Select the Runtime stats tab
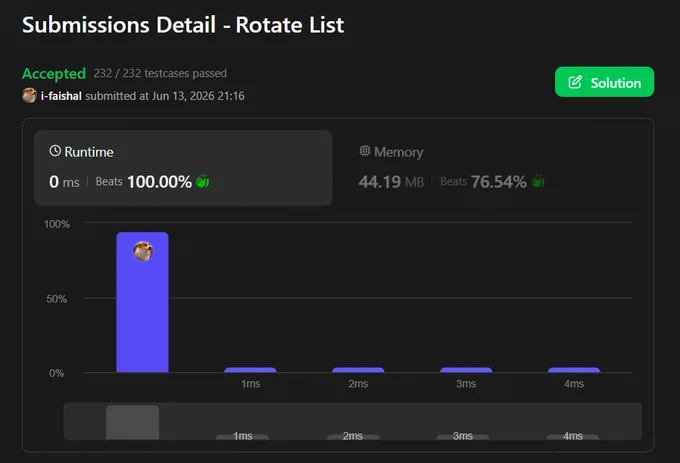This screenshot has width=680, height=463. point(183,168)
